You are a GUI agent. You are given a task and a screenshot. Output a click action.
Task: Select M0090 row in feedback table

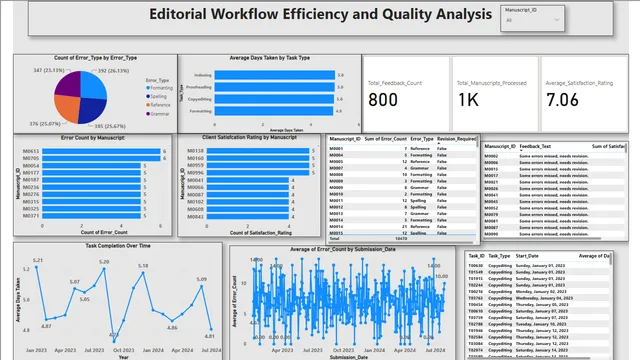554,234
